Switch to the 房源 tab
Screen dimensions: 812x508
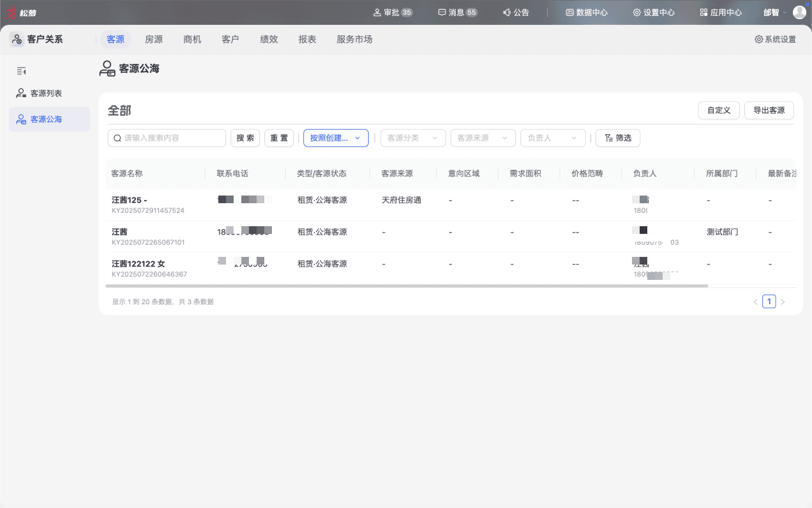(x=154, y=40)
